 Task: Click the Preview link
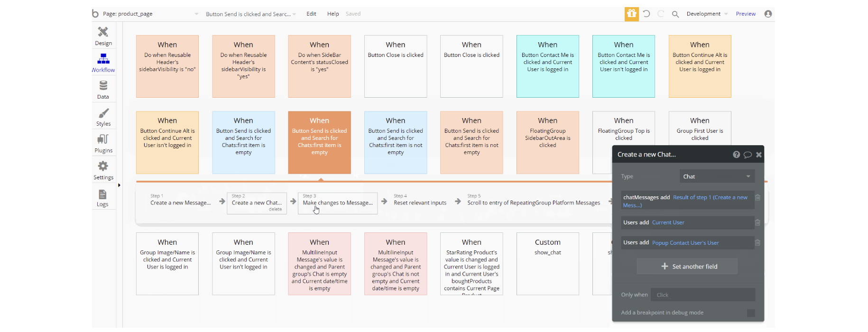[746, 14]
